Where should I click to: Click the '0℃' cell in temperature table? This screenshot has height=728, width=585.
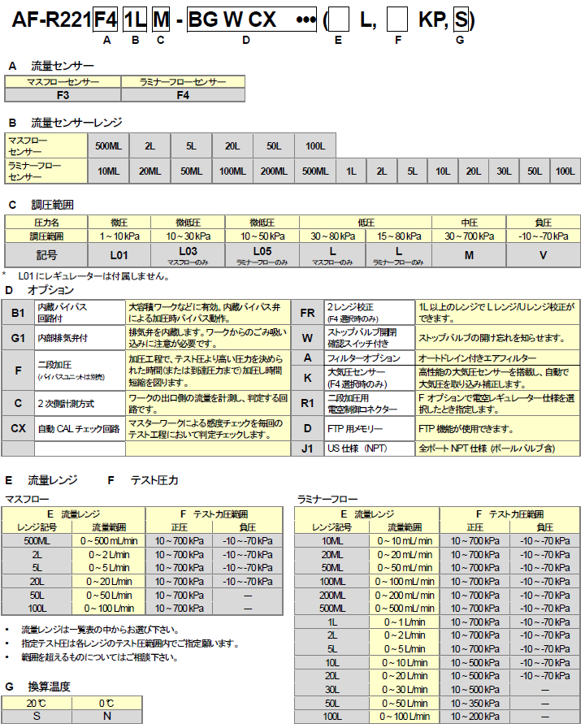(106, 703)
